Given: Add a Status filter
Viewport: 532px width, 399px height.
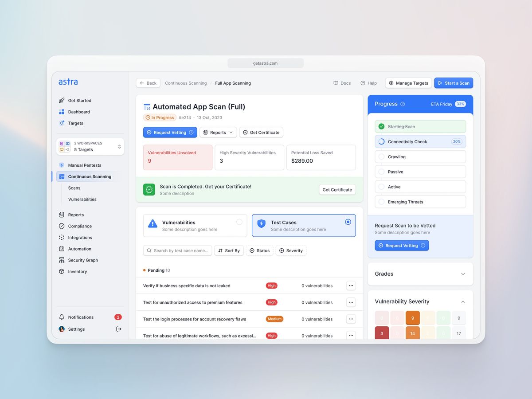Looking at the screenshot, I should tap(259, 250).
